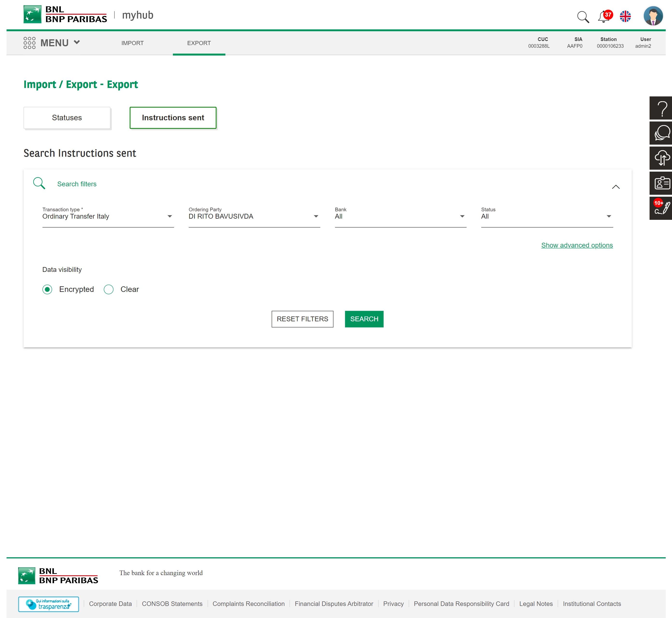Open the contact card sidebar icon
Viewport: 672px width, 618px height.
click(661, 183)
